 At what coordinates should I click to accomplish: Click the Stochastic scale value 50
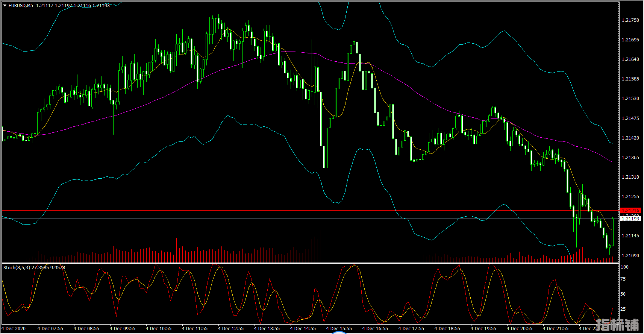[623, 294]
